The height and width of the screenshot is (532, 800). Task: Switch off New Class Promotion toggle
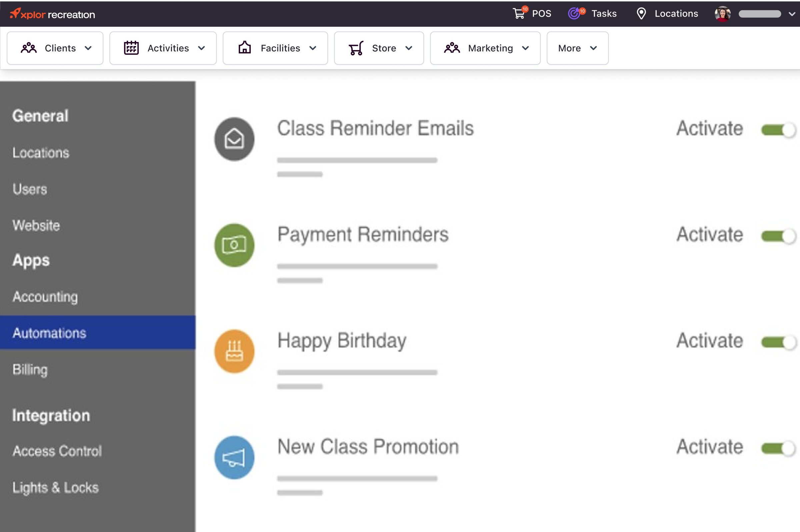[x=778, y=449]
